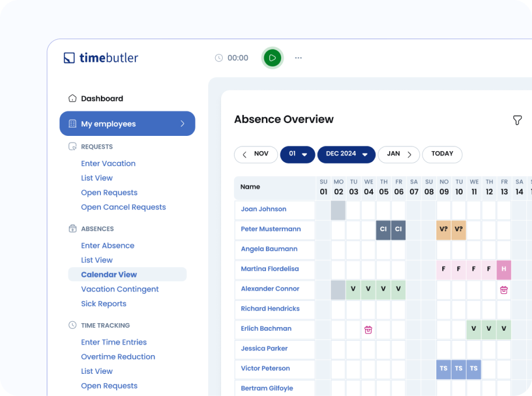Open employee Peter Mustermann

click(271, 229)
